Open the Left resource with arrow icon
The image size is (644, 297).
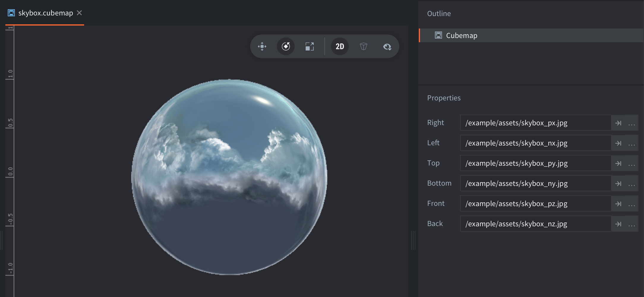tap(618, 143)
